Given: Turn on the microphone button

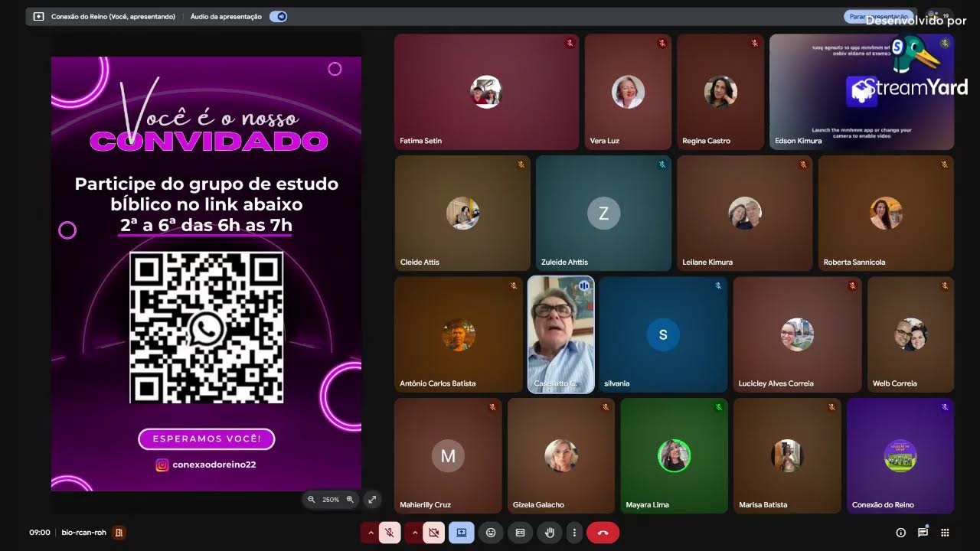Looking at the screenshot, I should pyautogui.click(x=390, y=533).
